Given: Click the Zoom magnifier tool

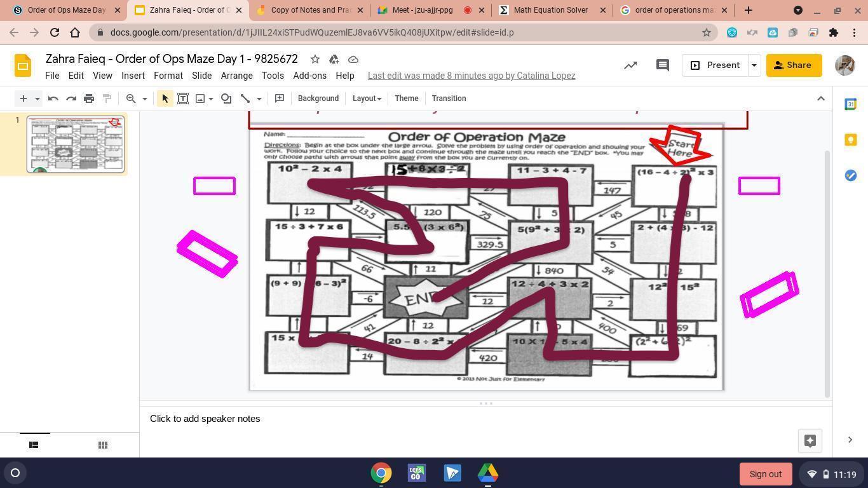Looking at the screenshot, I should (x=131, y=98).
